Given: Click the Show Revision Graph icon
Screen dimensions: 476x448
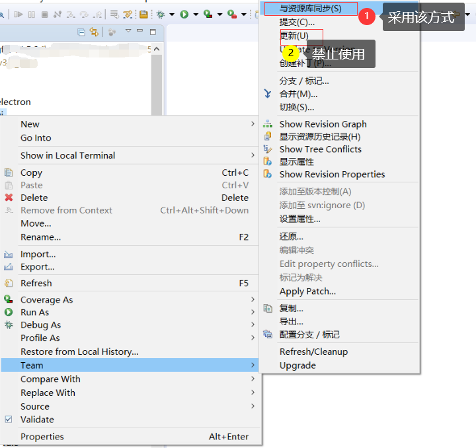Looking at the screenshot, I should click(x=268, y=124).
